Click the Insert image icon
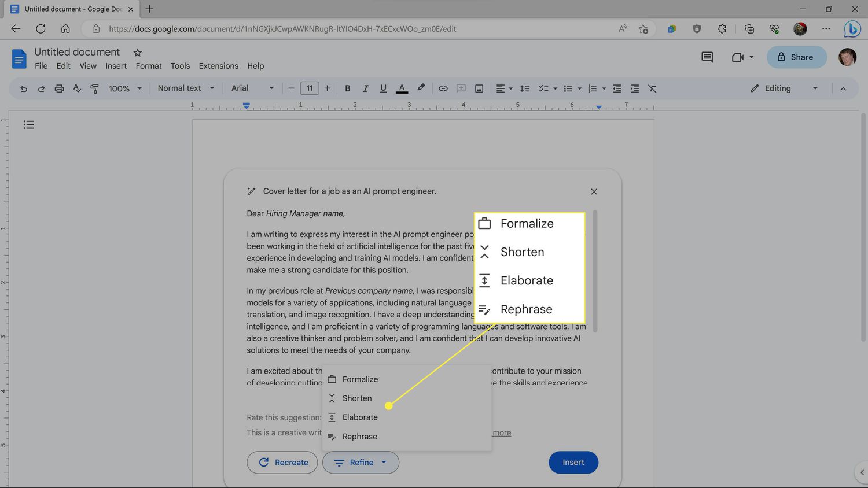868x488 pixels. pyautogui.click(x=479, y=88)
